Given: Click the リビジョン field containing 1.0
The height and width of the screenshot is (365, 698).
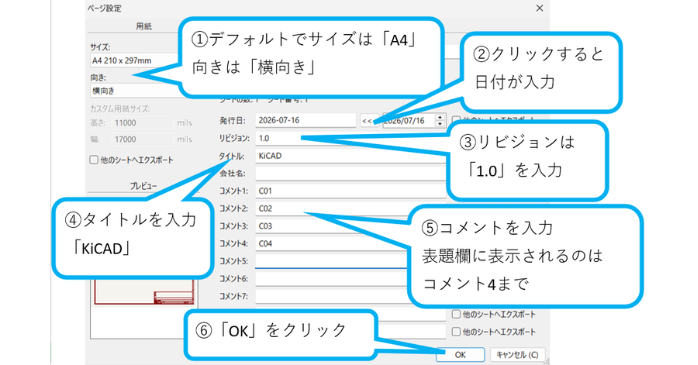Looking at the screenshot, I should (x=351, y=138).
